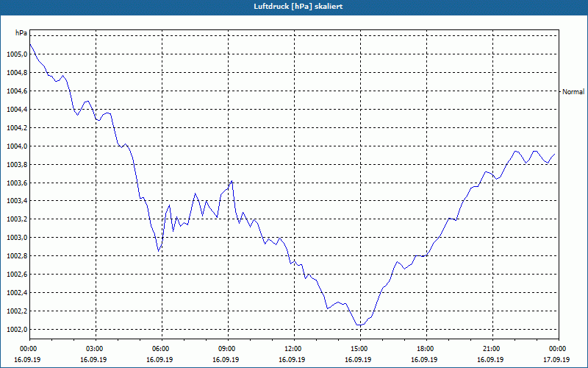This screenshot has width=588, height=368.
Task: Click the 1002,2 axis label
Action: coord(17,311)
